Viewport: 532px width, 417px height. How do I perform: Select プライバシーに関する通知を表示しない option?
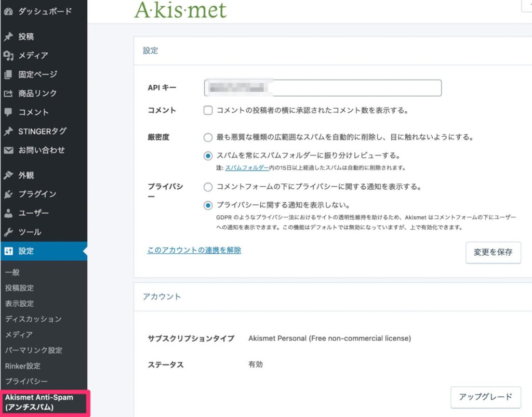[x=208, y=205]
